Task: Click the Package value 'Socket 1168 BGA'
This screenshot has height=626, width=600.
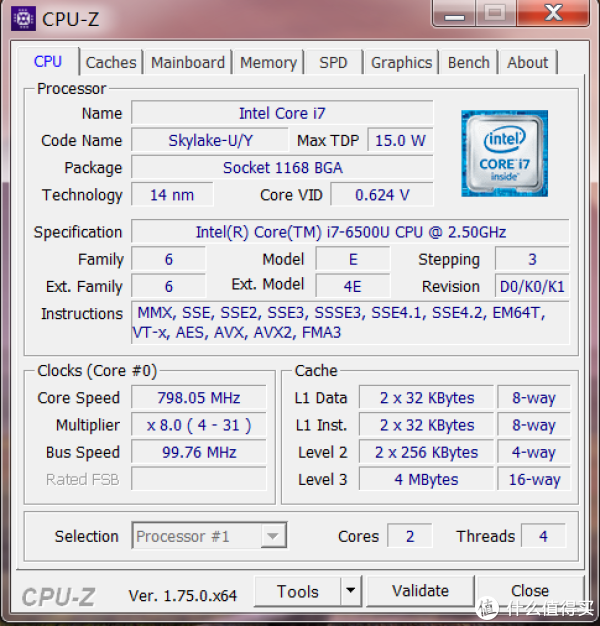Action: pyautogui.click(x=282, y=167)
